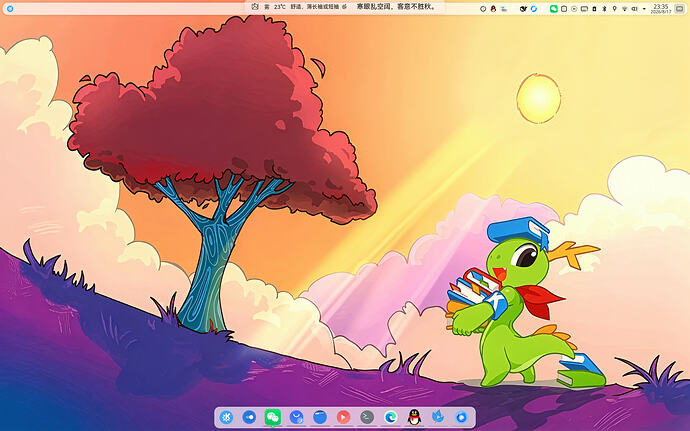This screenshot has width=690, height=431.
Task: Click the 23°C weather temperature text
Action: [x=279, y=7]
